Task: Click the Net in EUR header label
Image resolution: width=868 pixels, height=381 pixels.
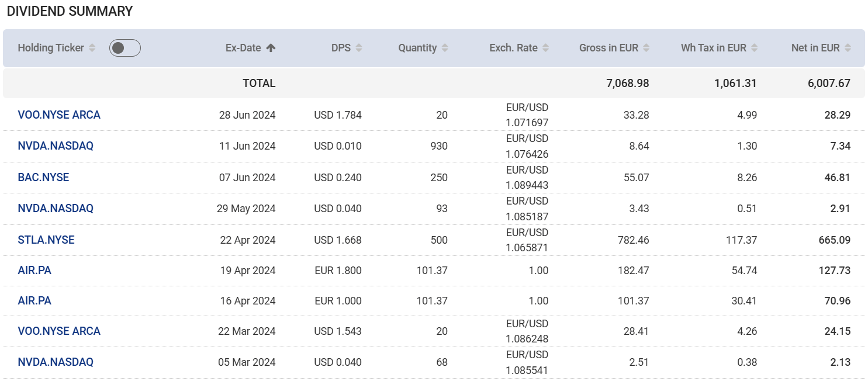Action: coord(815,48)
